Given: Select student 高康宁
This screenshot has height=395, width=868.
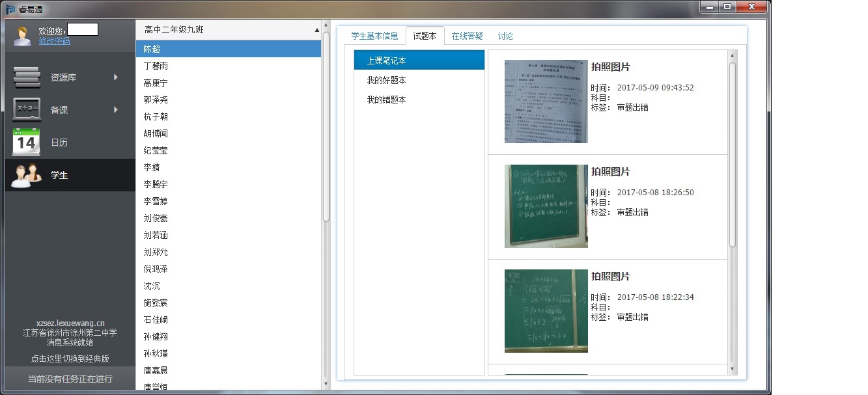Looking at the screenshot, I should [x=229, y=83].
